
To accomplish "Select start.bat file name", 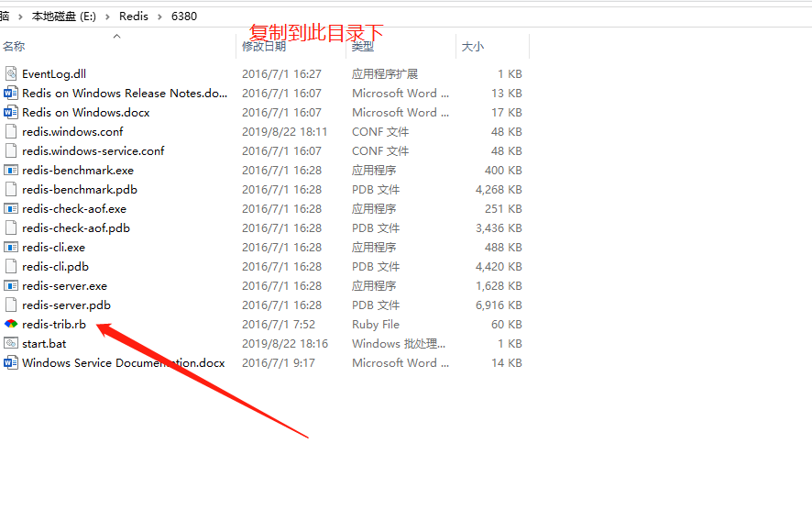I will click(44, 343).
